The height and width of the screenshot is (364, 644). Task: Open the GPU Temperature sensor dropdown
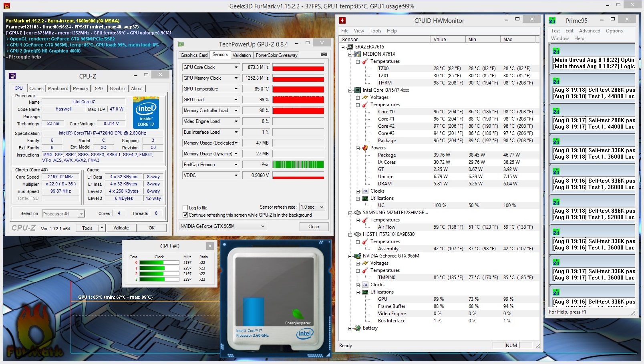(236, 89)
